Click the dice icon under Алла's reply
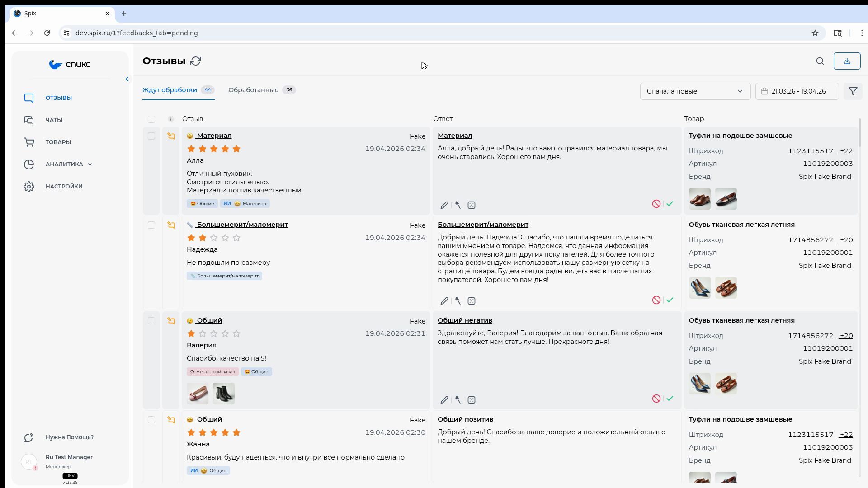 [472, 205]
